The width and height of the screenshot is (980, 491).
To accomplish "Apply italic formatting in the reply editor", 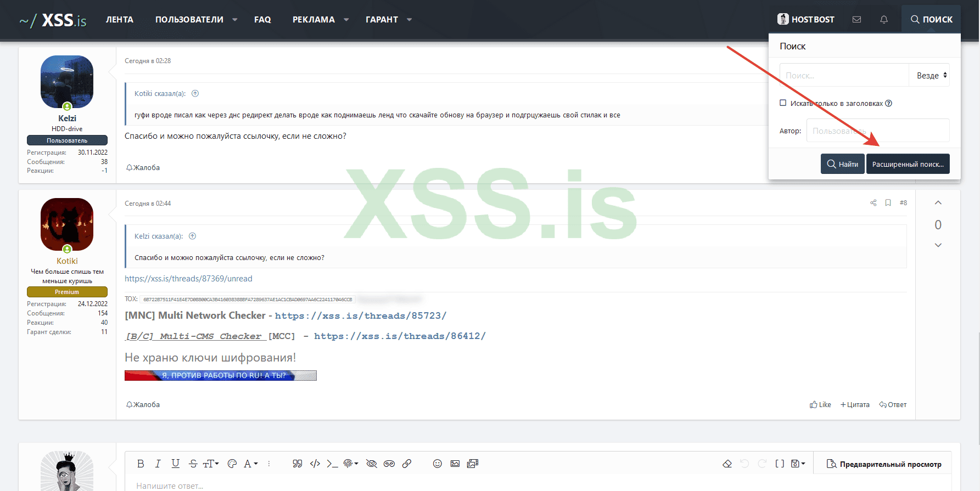I will click(158, 464).
